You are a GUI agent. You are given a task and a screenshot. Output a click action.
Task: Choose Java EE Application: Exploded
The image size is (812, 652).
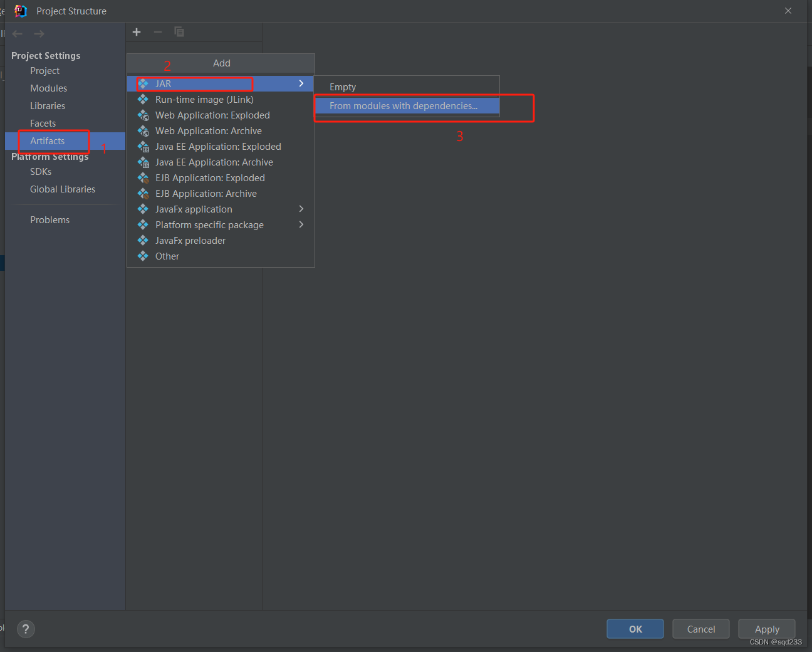coord(220,146)
